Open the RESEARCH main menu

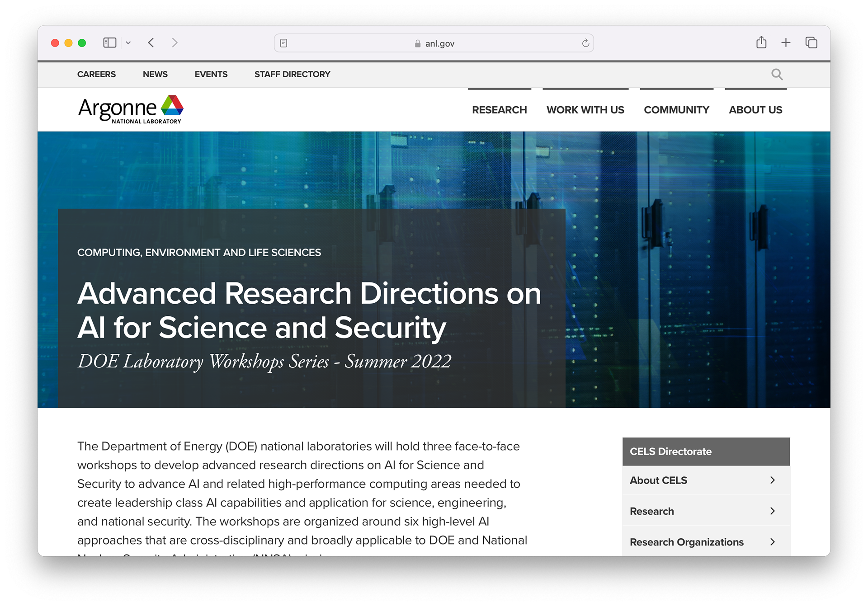tap(499, 110)
